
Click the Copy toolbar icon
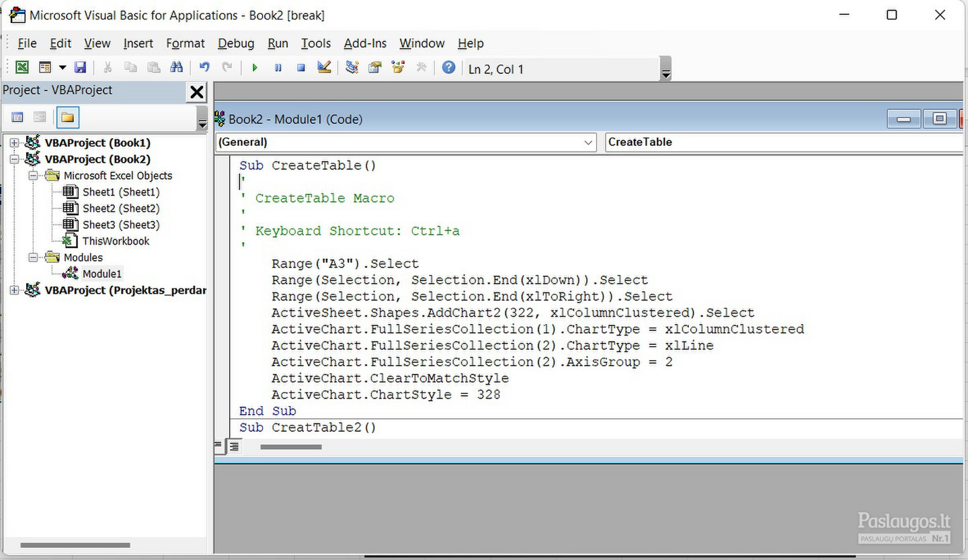[130, 67]
